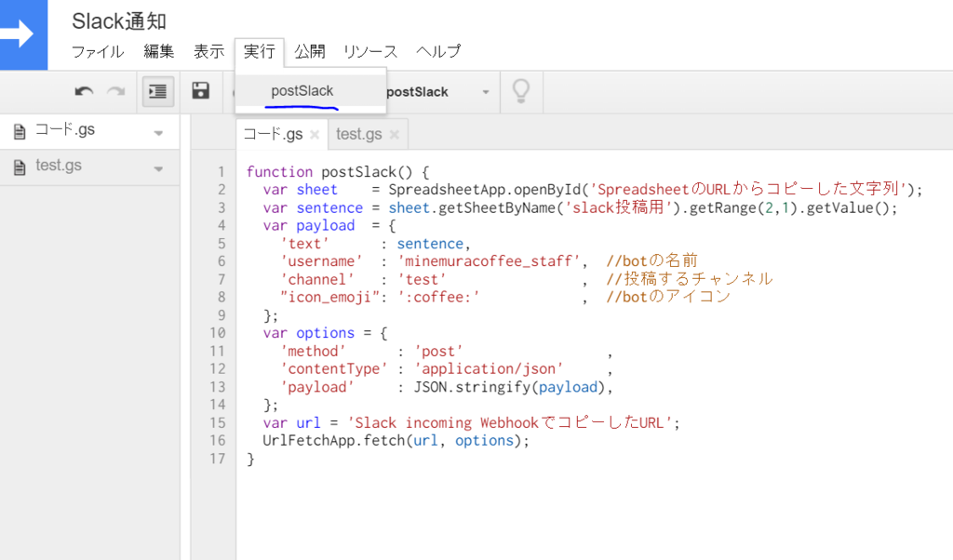Open the function selector dropdown arrow
The height and width of the screenshot is (560, 953).
[x=485, y=92]
